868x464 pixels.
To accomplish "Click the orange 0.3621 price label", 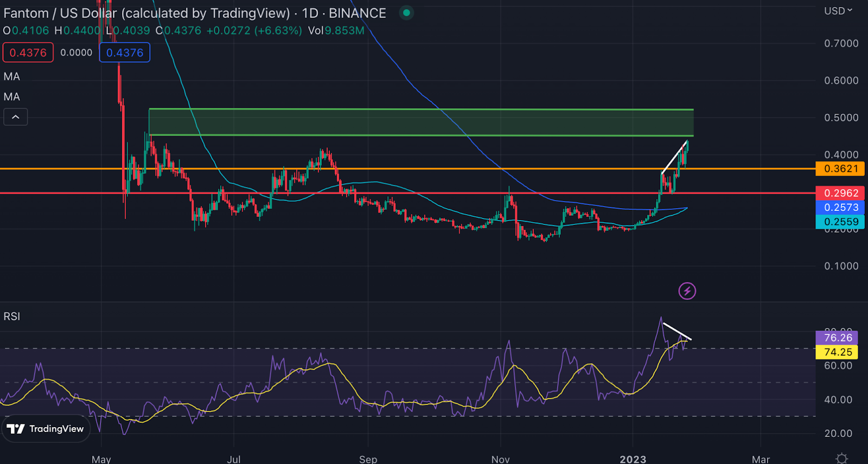I will [x=840, y=169].
